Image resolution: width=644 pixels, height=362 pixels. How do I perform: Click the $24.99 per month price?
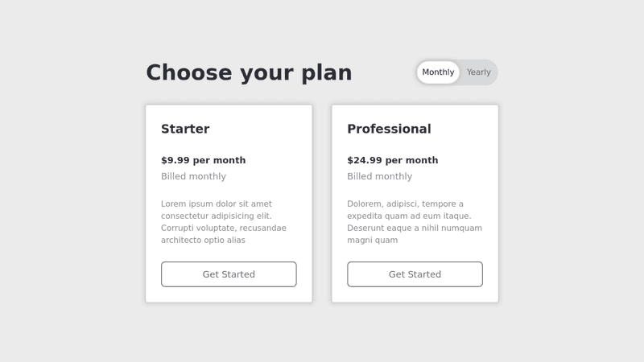[392, 160]
